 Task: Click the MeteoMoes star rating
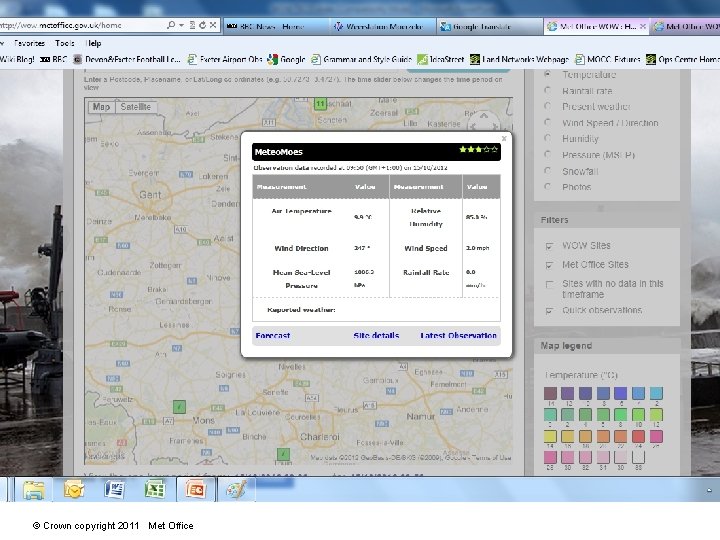(478, 149)
